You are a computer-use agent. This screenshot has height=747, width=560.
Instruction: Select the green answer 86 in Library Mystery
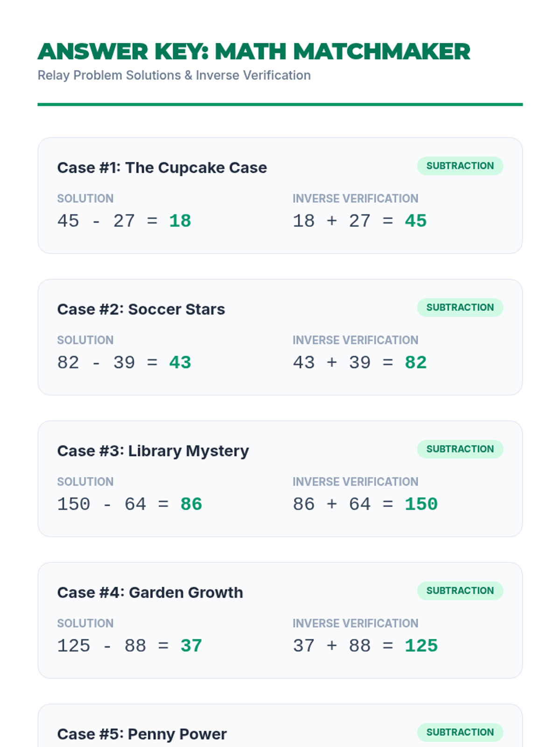tap(191, 504)
